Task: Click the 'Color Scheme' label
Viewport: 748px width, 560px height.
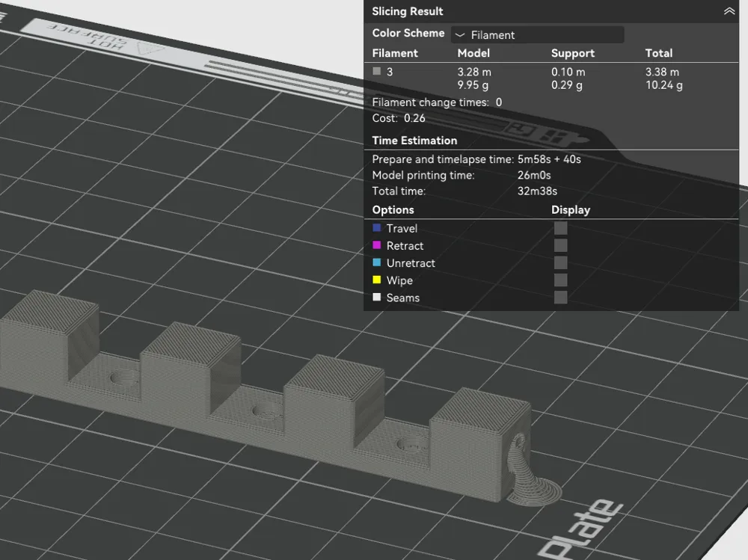Action: (x=408, y=34)
